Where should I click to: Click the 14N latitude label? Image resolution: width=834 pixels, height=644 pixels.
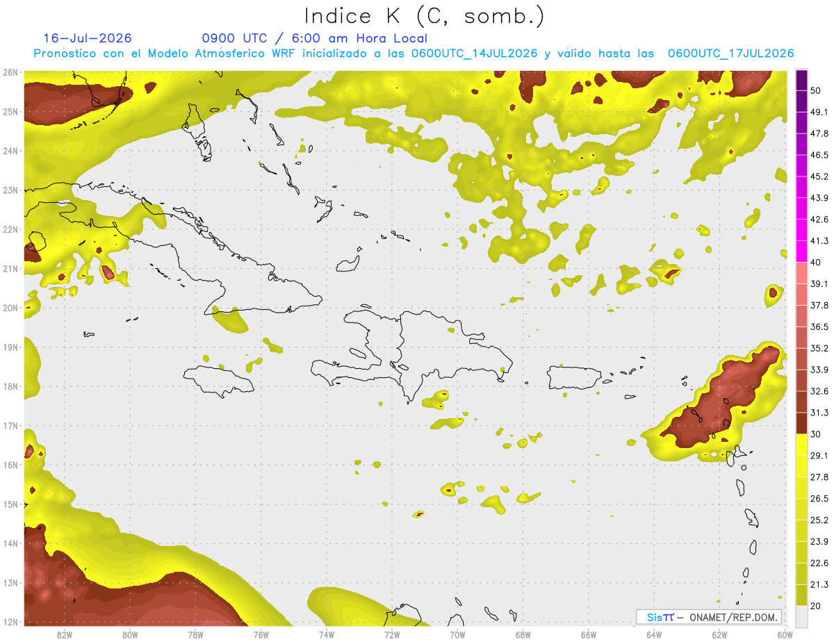tap(10, 543)
